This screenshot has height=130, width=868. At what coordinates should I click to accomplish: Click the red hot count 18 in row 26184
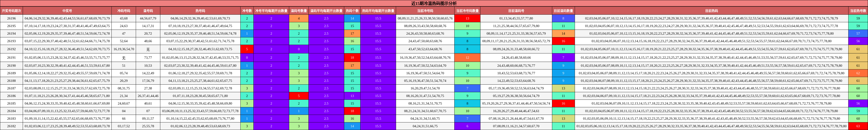pyautogui.click(x=352, y=111)
